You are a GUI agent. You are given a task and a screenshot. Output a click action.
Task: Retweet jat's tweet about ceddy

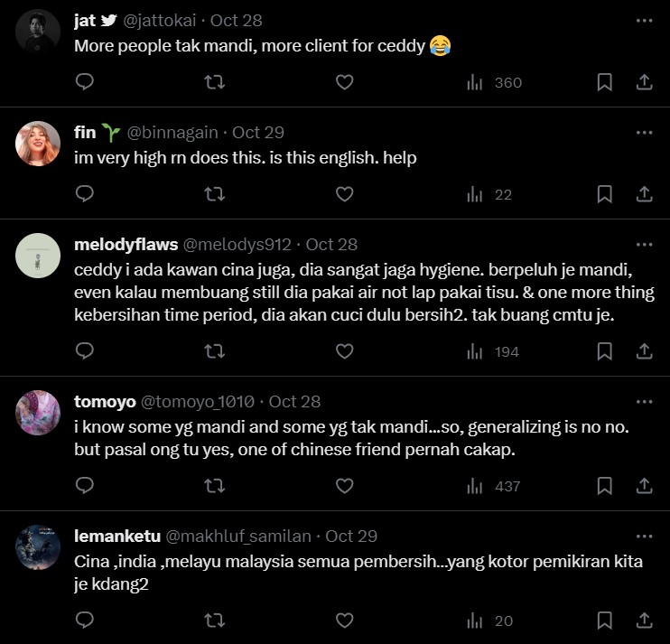(x=214, y=82)
